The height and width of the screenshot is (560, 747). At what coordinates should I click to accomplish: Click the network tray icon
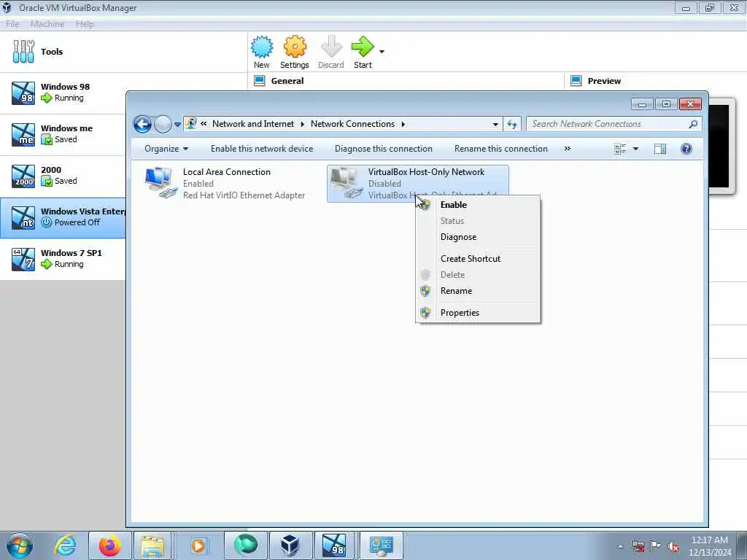pyautogui.click(x=638, y=546)
